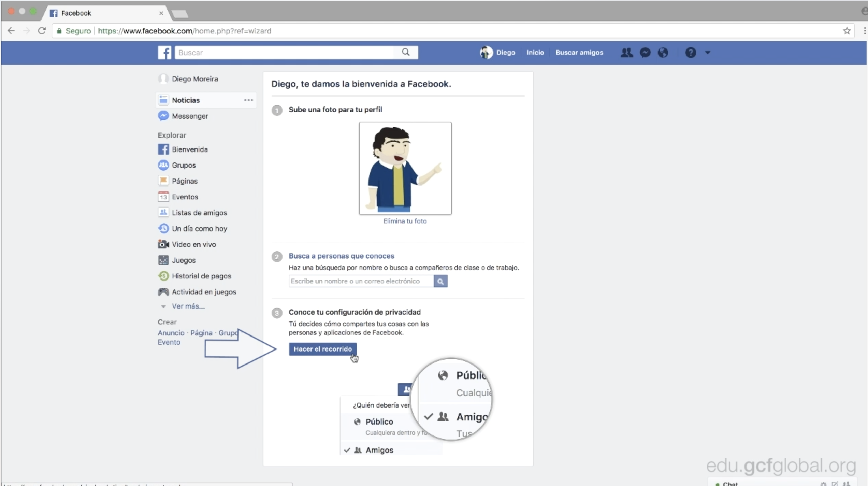Open Grupos in the sidebar
868x486 pixels.
[177, 165]
